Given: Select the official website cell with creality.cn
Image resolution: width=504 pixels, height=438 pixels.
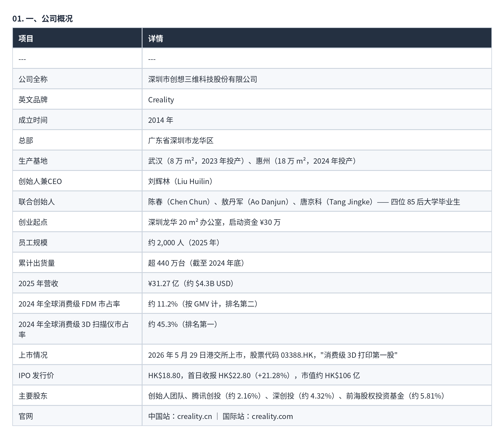Looking at the screenshot, I should tap(317, 416).
